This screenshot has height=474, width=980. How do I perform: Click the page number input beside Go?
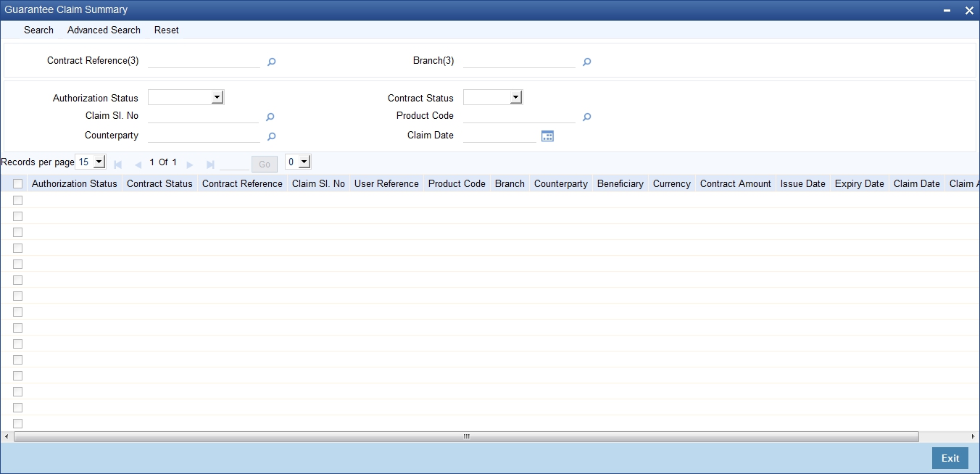[x=234, y=164]
